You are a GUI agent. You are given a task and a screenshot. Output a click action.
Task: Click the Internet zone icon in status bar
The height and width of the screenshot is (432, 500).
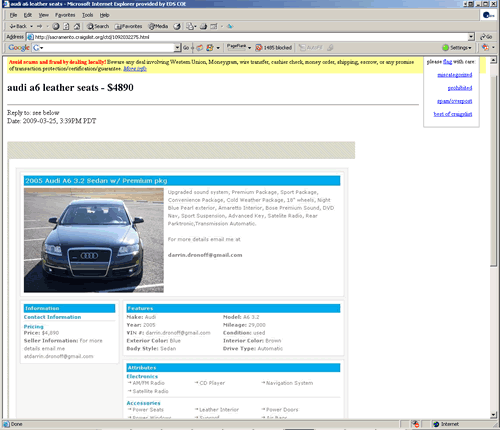(x=436, y=424)
